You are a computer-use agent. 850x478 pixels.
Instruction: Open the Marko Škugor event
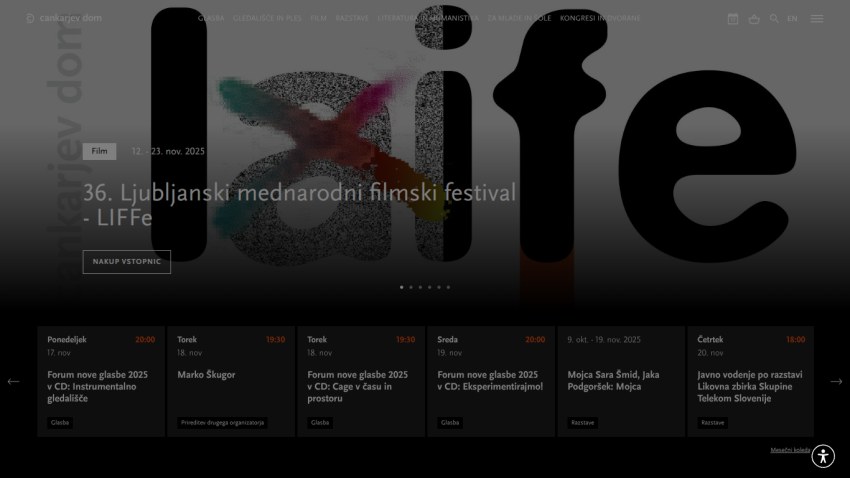point(206,374)
